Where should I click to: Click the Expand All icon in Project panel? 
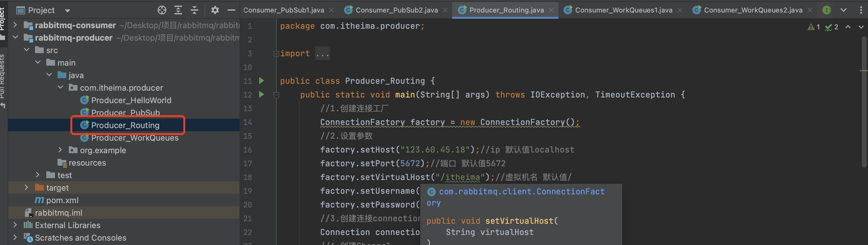[178, 10]
